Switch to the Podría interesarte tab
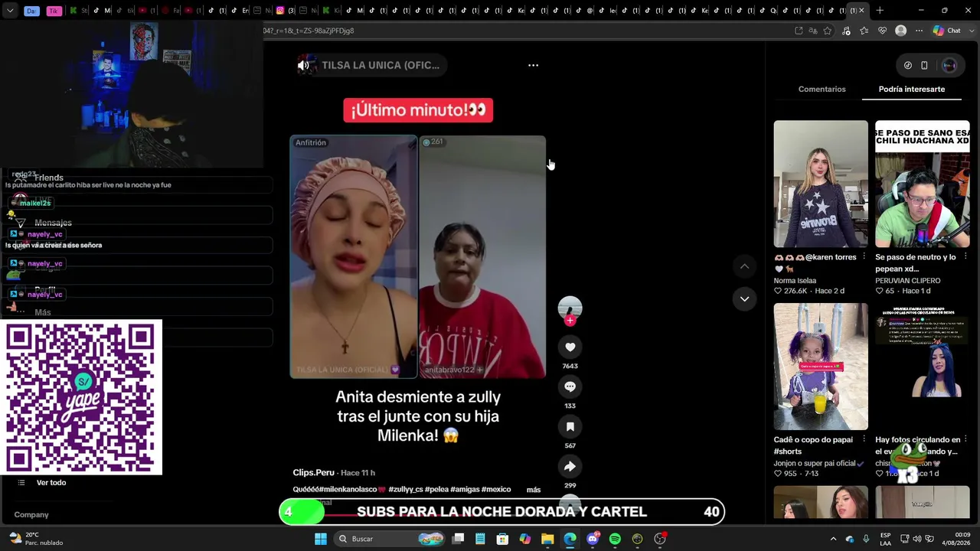980x551 pixels. coord(911,90)
